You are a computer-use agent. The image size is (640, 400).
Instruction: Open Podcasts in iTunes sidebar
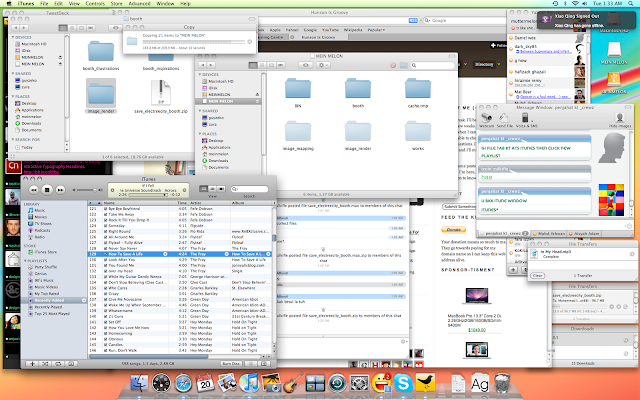[x=42, y=230]
